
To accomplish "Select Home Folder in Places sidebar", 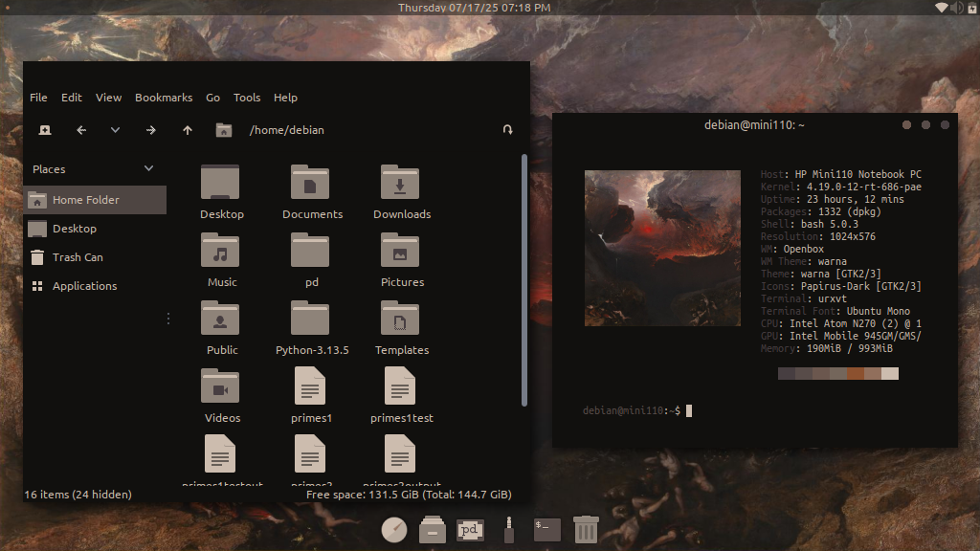I will (x=95, y=200).
